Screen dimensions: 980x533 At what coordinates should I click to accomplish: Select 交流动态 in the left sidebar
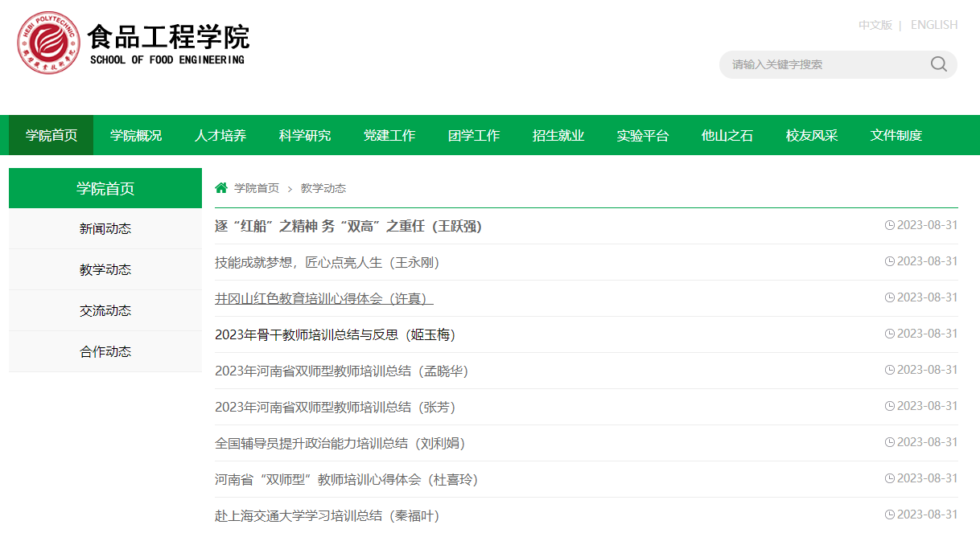pyautogui.click(x=105, y=311)
